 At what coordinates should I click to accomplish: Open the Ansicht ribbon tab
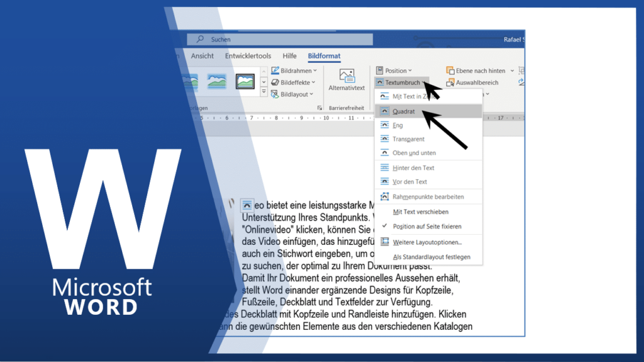pyautogui.click(x=202, y=56)
